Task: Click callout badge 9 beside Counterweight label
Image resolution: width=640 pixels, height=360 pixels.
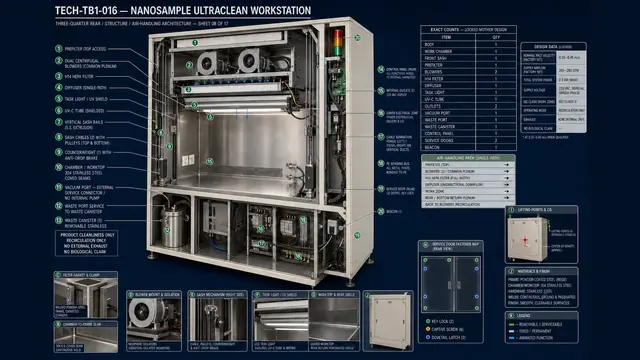Action: coord(59,152)
